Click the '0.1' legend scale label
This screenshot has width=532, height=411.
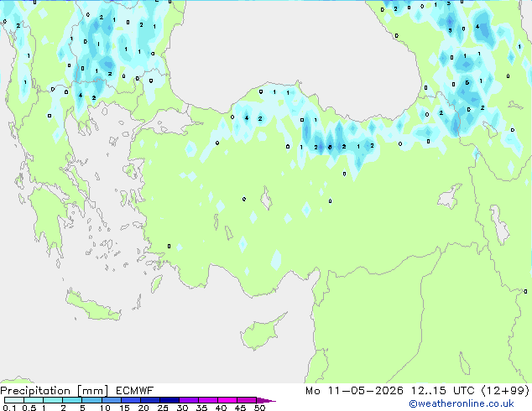(x=9, y=408)
